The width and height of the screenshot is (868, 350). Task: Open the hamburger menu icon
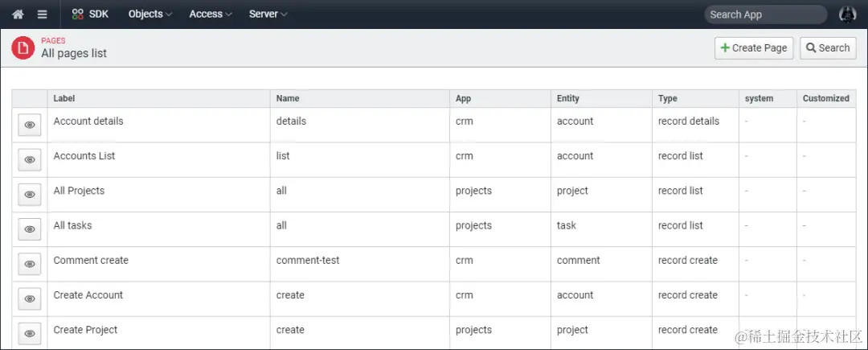(42, 14)
